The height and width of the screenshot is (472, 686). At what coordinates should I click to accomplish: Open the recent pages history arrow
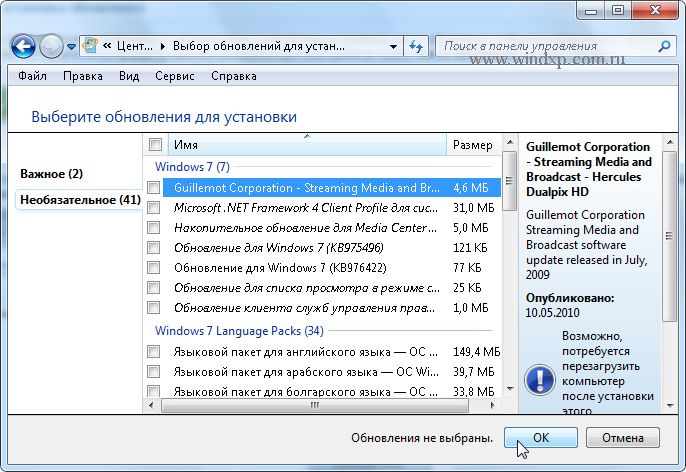tap(72, 46)
